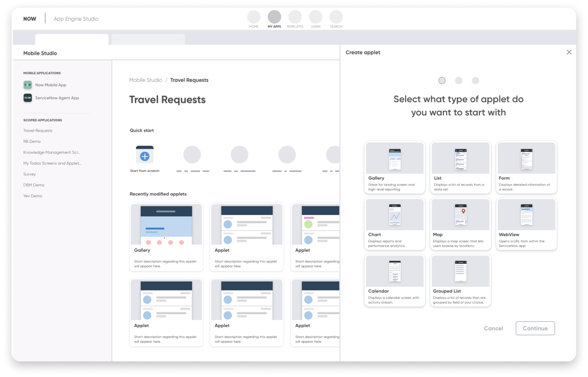Viewport: 588px width, 377px height.
Task: Click the Now Mobile App icon
Action: tap(27, 85)
